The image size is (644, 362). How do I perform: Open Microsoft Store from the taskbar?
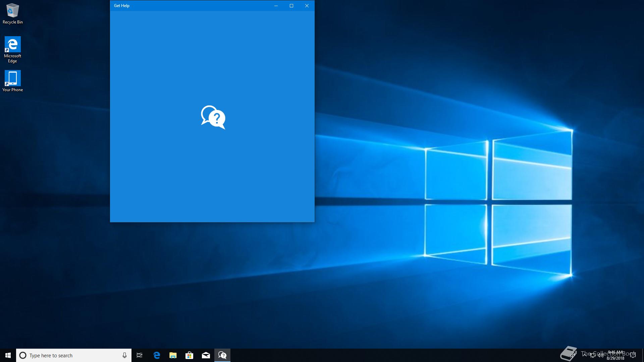[x=190, y=355]
